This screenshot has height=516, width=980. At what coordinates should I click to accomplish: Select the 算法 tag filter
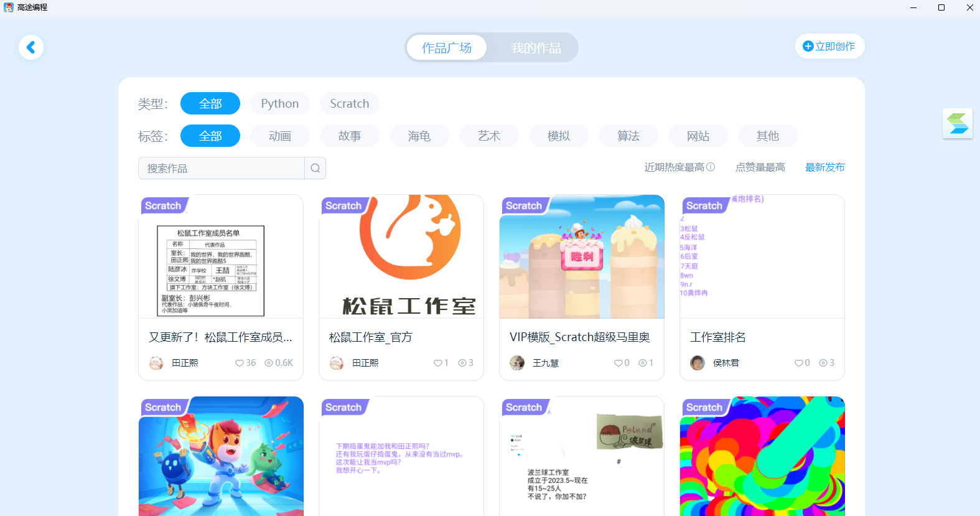click(x=628, y=136)
